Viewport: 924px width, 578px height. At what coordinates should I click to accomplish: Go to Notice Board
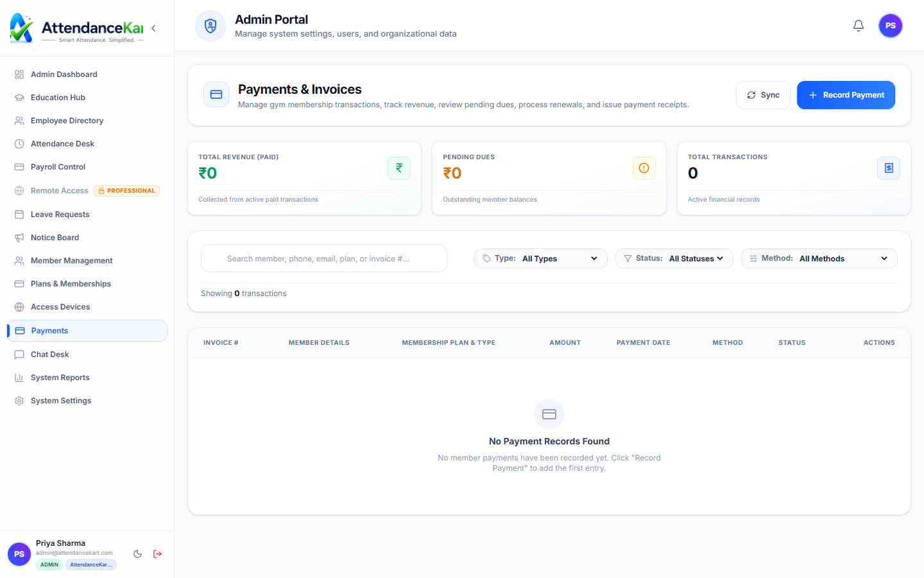tap(87, 238)
